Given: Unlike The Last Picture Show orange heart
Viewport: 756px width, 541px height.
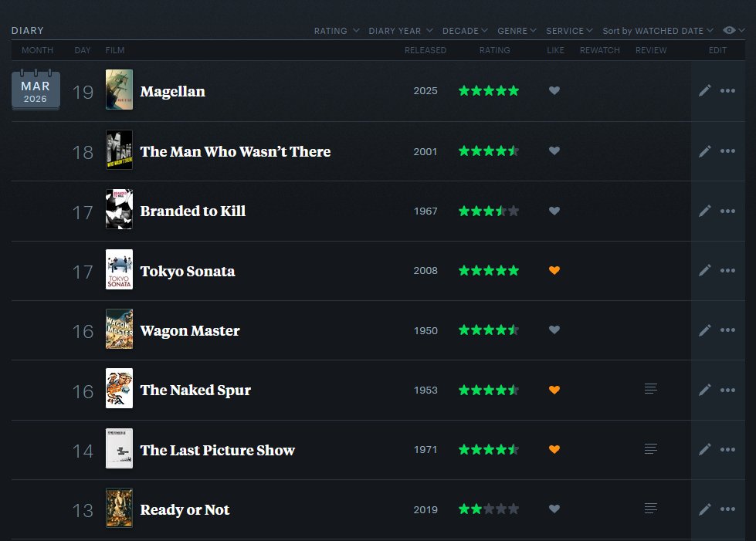Looking at the screenshot, I should tap(554, 449).
